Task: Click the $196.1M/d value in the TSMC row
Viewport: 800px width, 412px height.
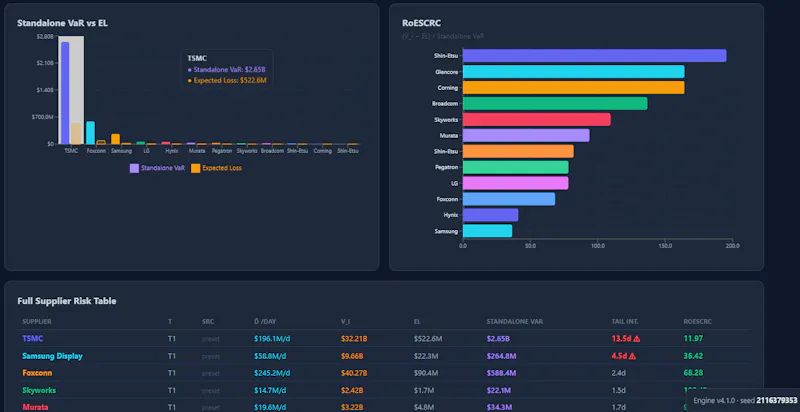Action: 272,339
